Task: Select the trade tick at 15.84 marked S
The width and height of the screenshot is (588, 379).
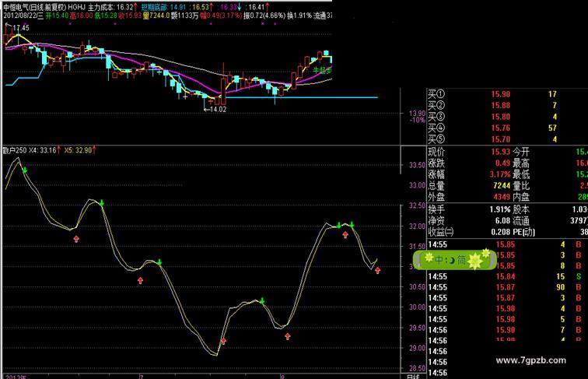Action: pos(507,276)
